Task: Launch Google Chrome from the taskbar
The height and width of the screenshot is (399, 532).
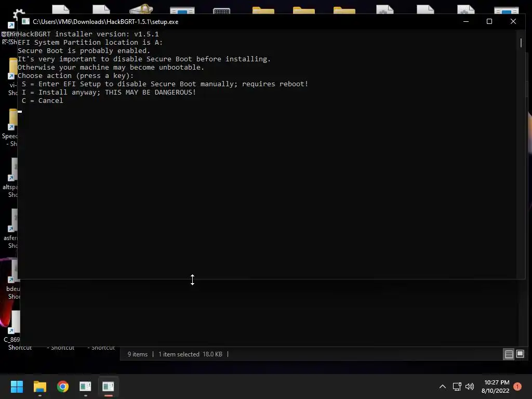Action: (63, 387)
